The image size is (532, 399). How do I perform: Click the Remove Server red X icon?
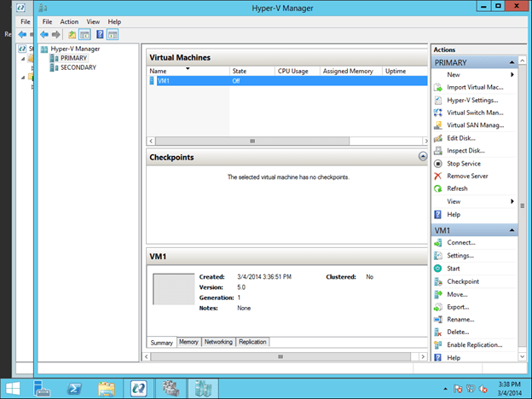pyautogui.click(x=438, y=176)
